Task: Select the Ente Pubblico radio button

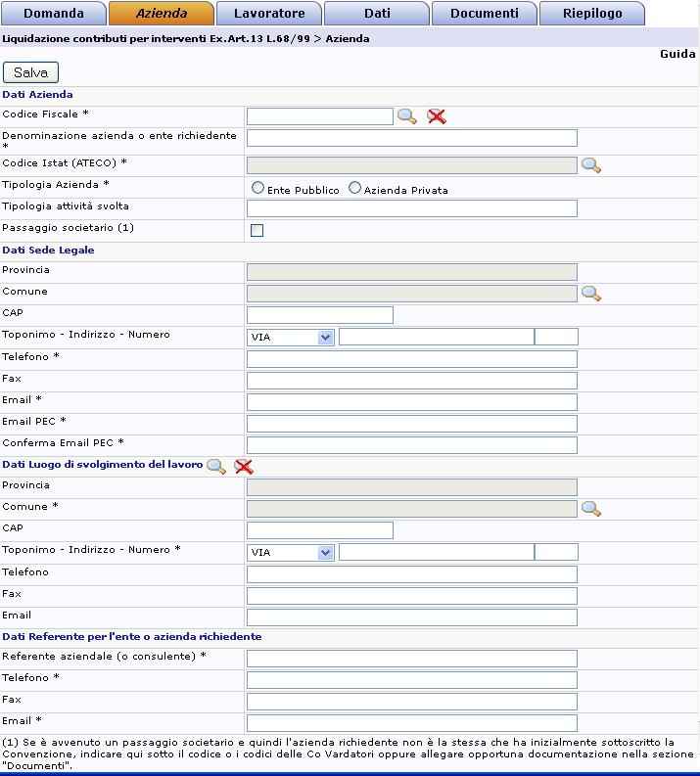Action: tap(258, 188)
